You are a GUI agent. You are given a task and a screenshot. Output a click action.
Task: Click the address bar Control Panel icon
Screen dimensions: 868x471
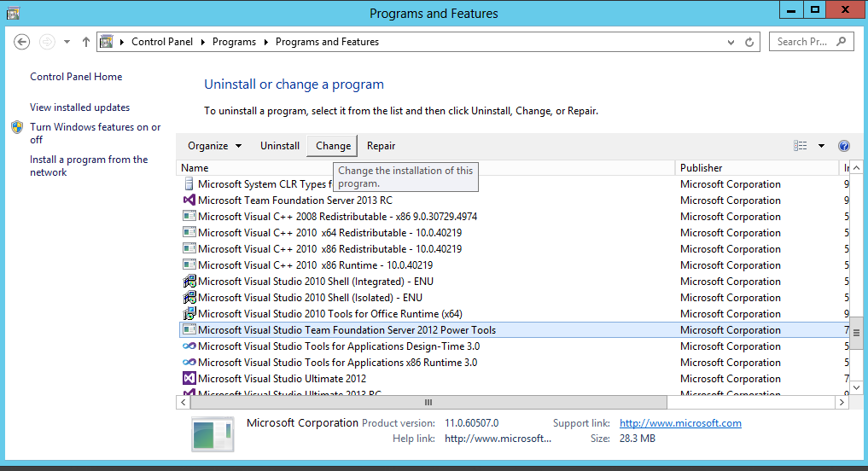[x=107, y=42]
